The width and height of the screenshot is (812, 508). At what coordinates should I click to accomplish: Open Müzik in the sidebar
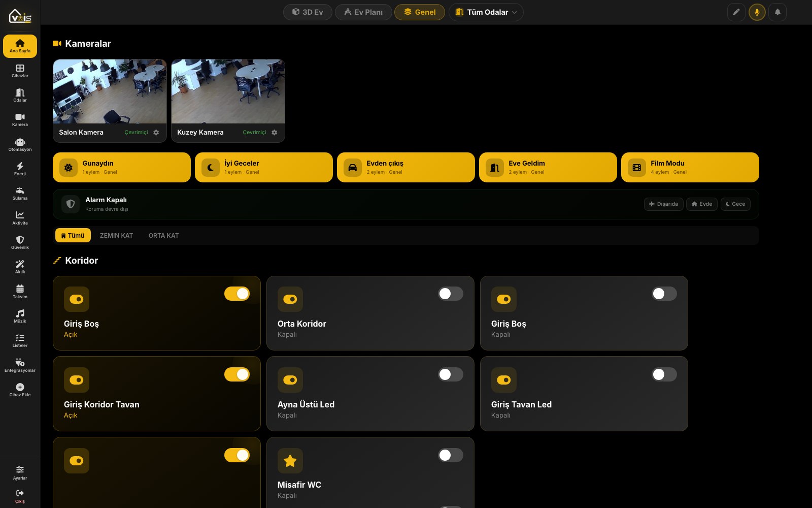tap(20, 316)
